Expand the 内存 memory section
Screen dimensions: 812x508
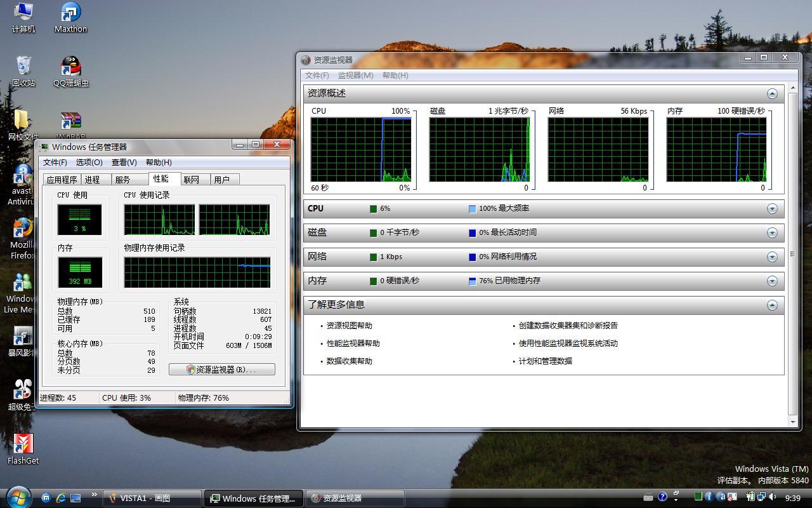772,281
